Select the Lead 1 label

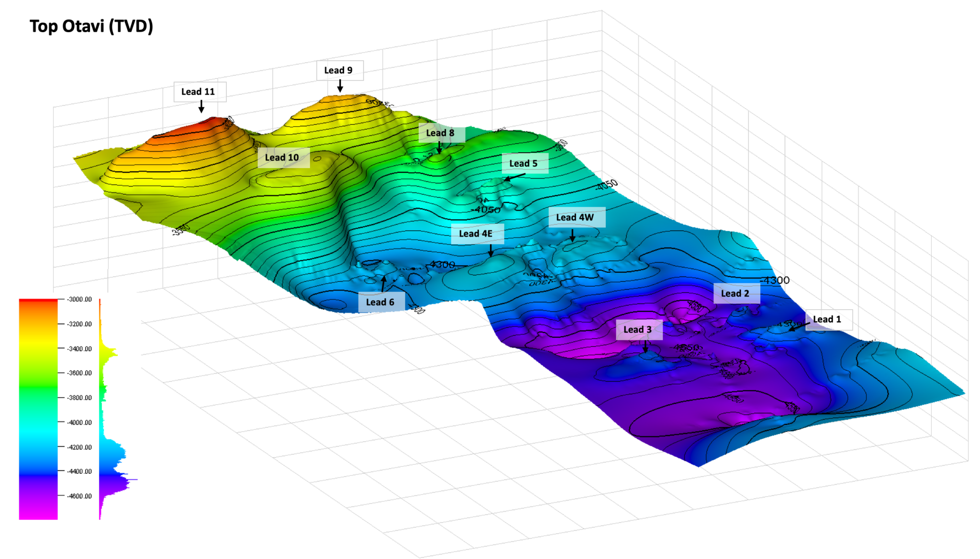tap(827, 319)
